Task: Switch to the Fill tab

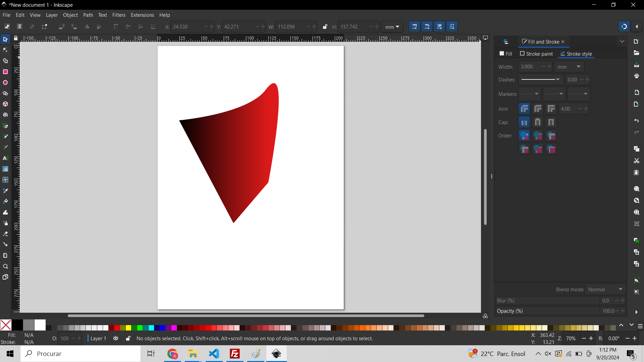Action: click(x=506, y=54)
